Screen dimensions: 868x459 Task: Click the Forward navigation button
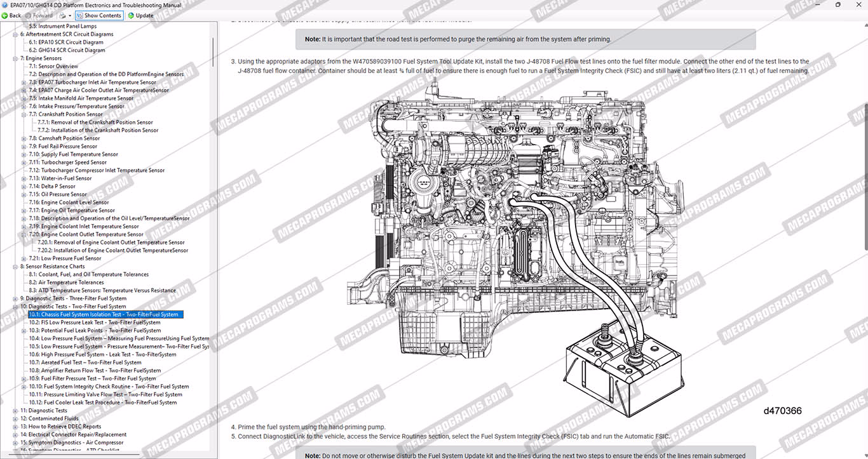pyautogui.click(x=39, y=15)
